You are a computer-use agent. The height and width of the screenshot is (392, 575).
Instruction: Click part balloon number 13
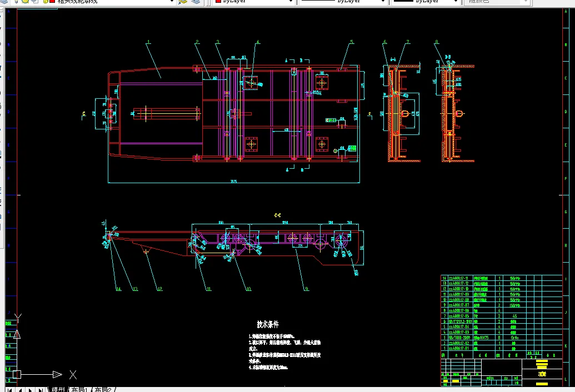(x=136, y=289)
